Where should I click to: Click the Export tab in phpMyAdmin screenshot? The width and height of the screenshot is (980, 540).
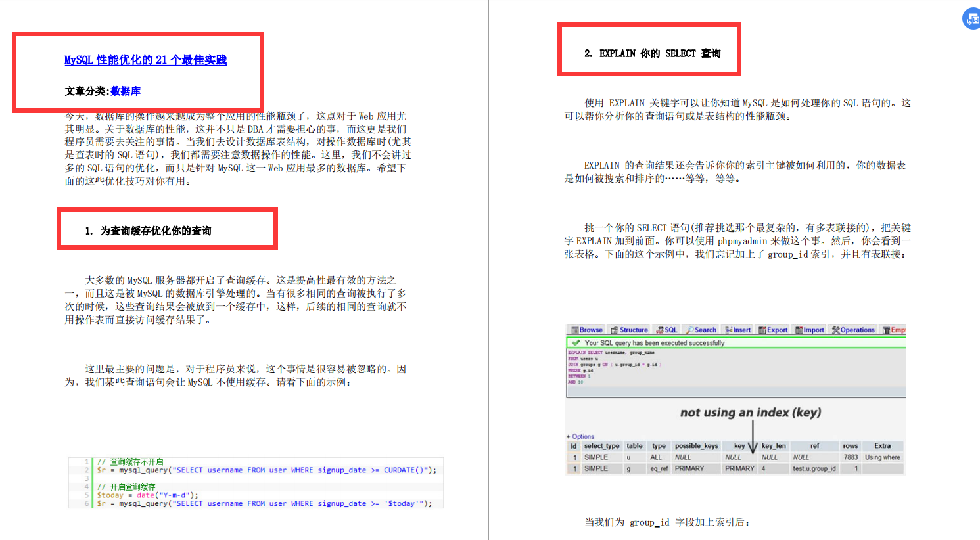point(773,330)
